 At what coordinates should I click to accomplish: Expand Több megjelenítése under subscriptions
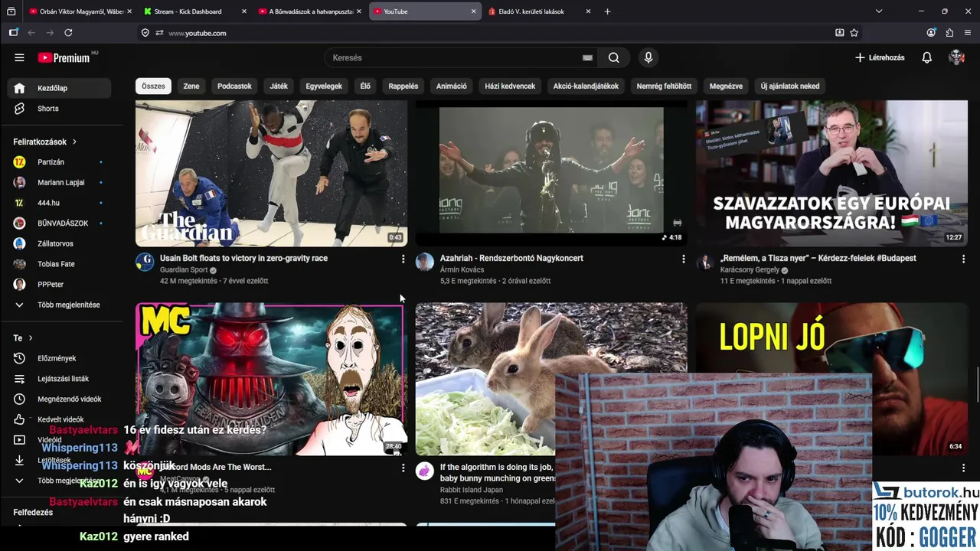click(x=59, y=305)
